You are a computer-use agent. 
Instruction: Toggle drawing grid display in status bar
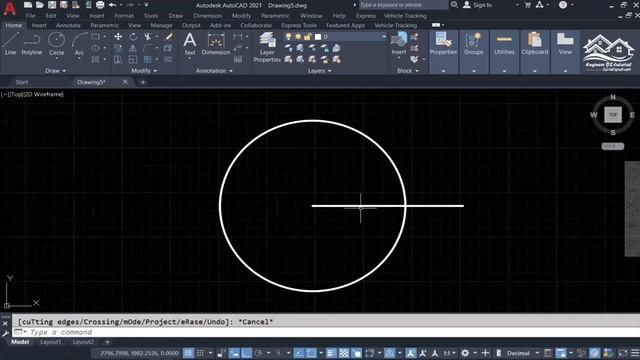pyautogui.click(x=188, y=353)
